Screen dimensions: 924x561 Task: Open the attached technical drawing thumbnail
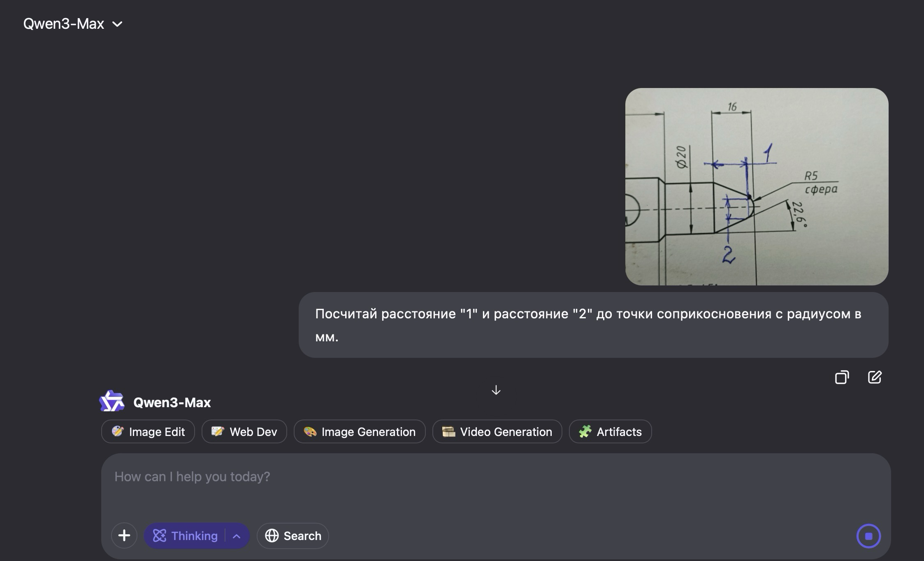point(757,186)
